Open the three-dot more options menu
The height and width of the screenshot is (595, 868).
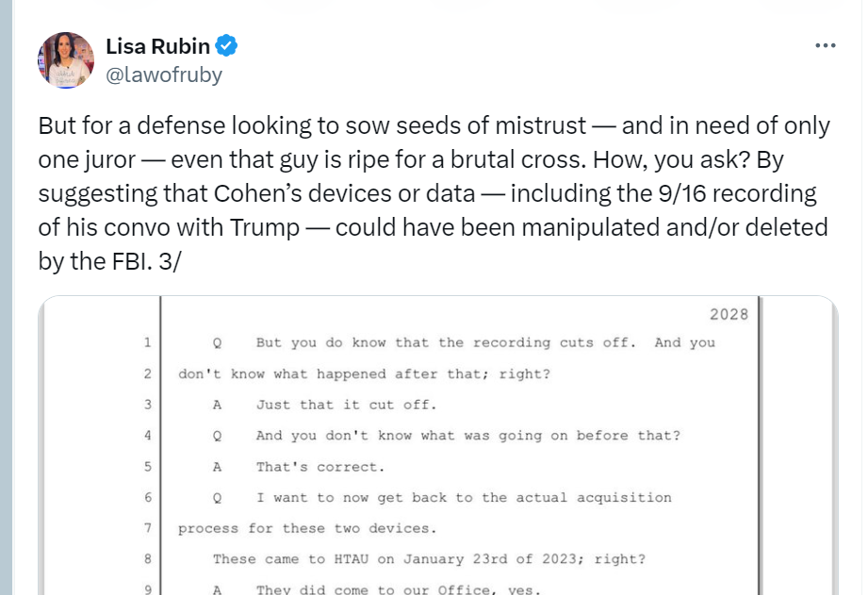click(x=825, y=45)
